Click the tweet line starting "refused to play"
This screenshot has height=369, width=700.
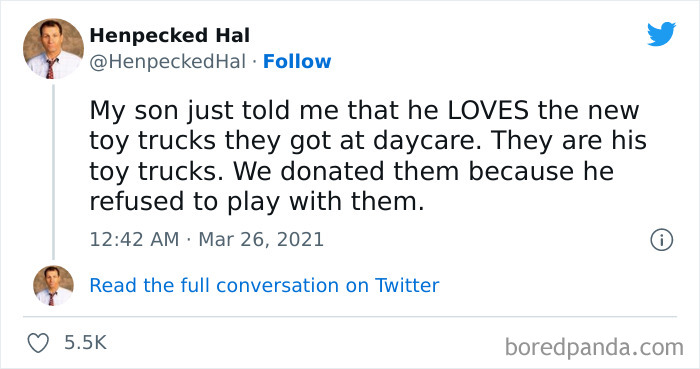point(257,202)
